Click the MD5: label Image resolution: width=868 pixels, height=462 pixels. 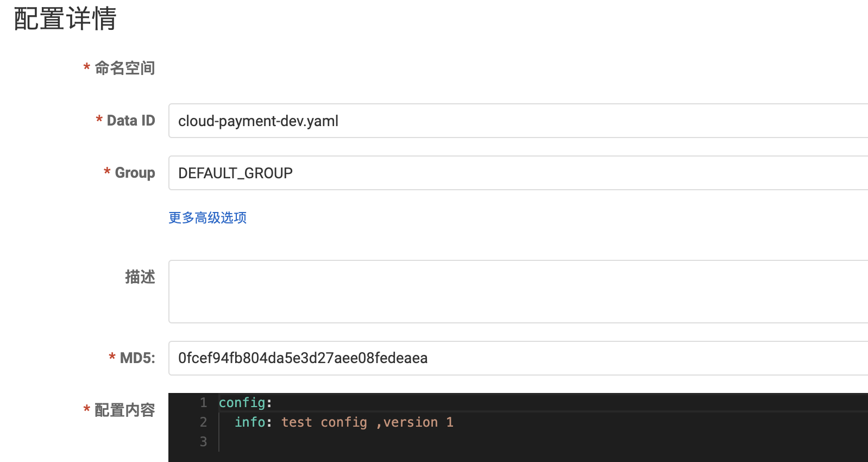137,358
